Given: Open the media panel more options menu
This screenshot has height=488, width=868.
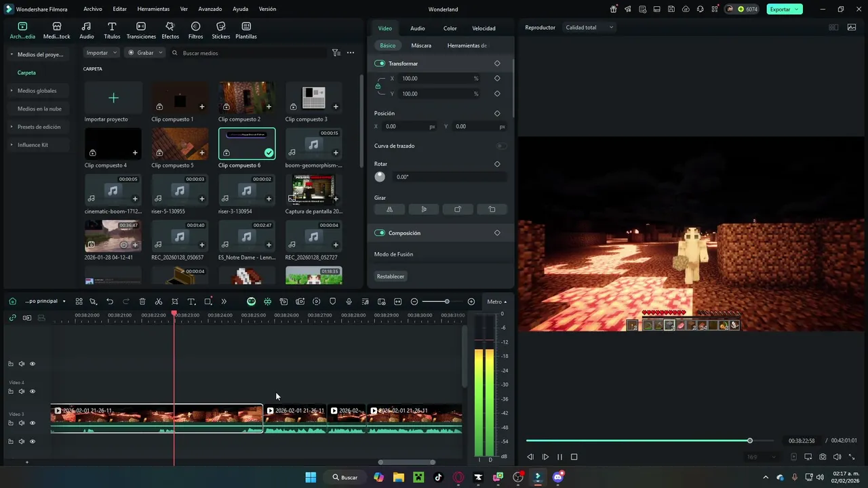Looking at the screenshot, I should [x=351, y=53].
